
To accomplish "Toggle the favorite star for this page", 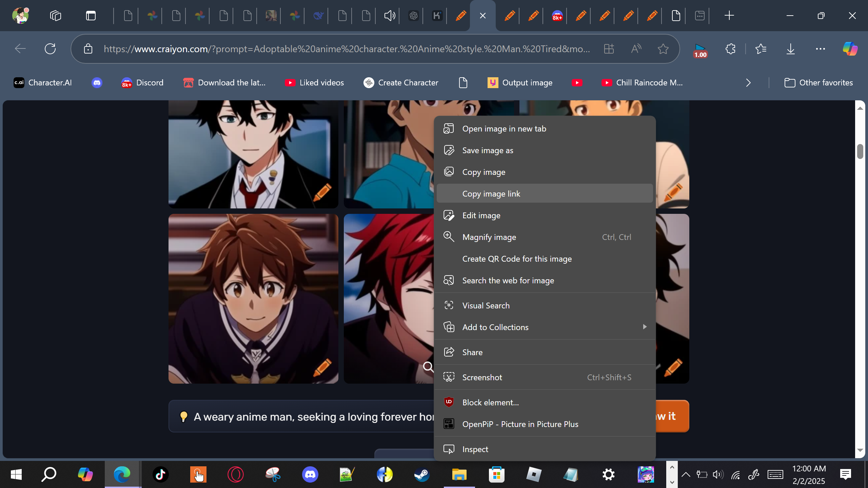I will click(x=663, y=49).
